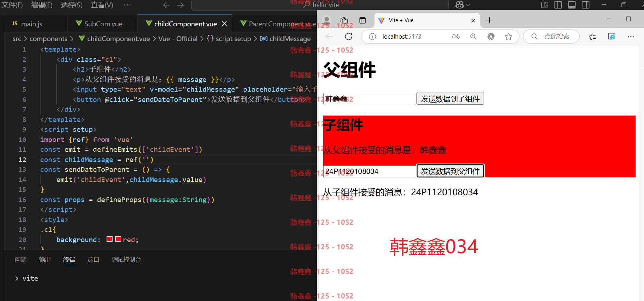Open the Vue - Official breadcrumb
The width and height of the screenshot is (644, 301).
(x=178, y=39)
